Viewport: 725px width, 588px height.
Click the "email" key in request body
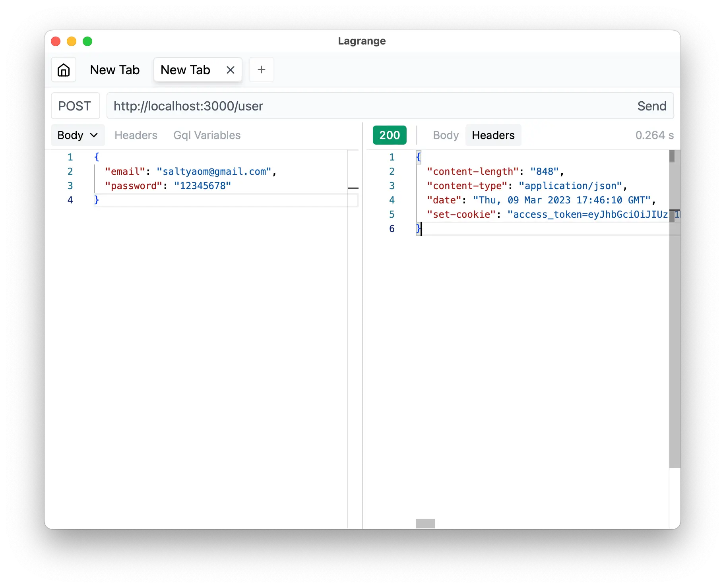[x=125, y=172]
